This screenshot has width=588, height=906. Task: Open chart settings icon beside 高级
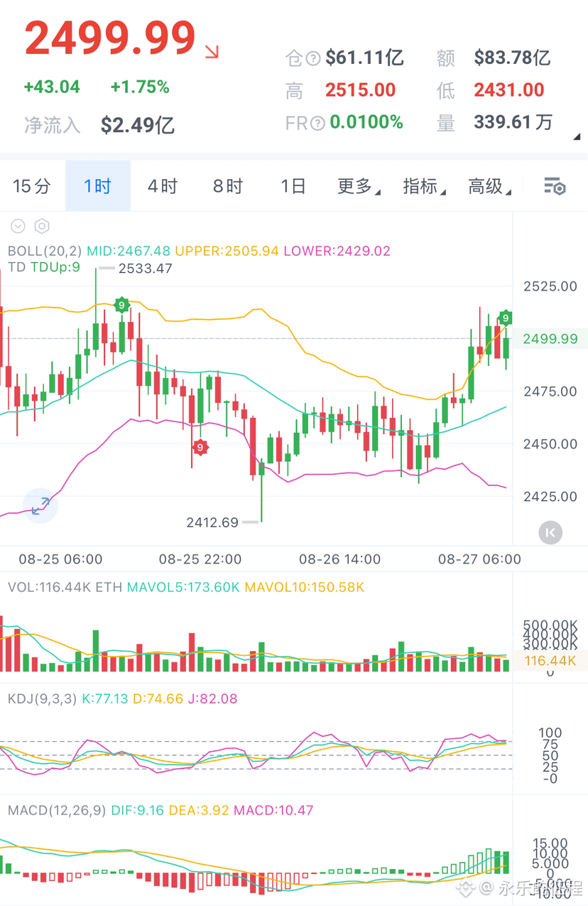pyautogui.click(x=555, y=187)
